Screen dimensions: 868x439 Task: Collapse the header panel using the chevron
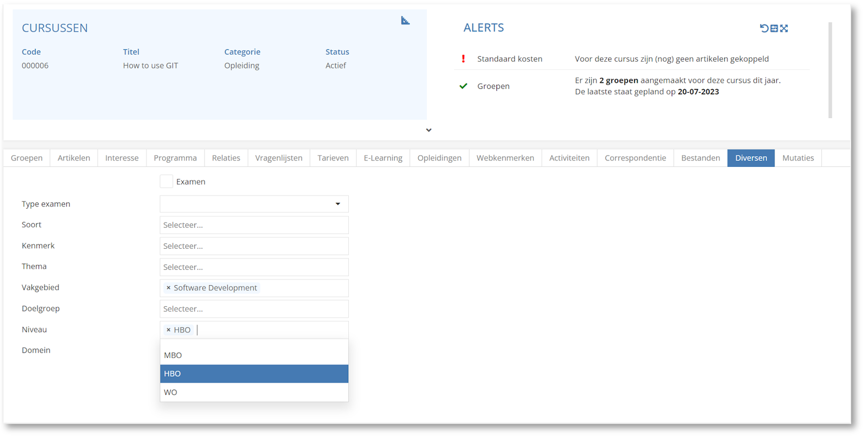pyautogui.click(x=429, y=130)
